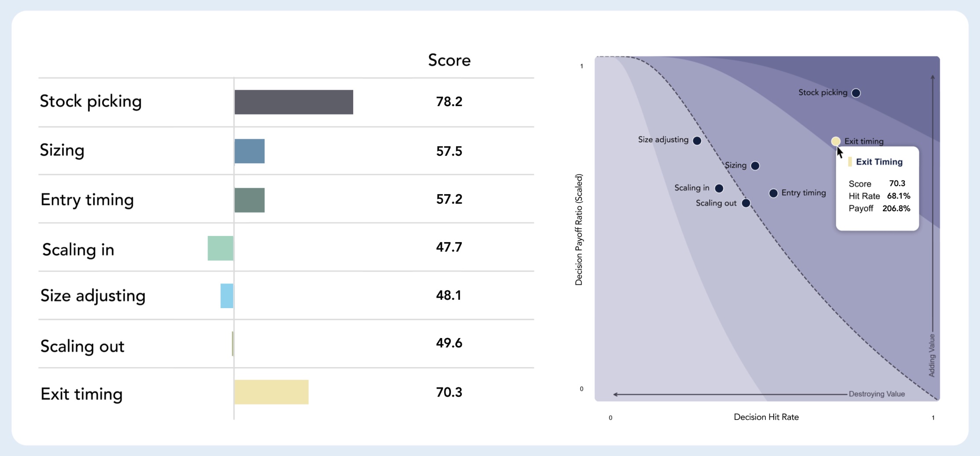
Task: Click the Exit Timing tooltip title
Action: pos(879,162)
